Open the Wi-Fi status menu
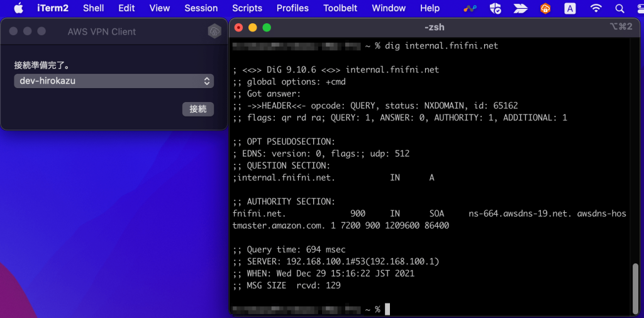Screen dimensions: 644x318 coord(596,8)
